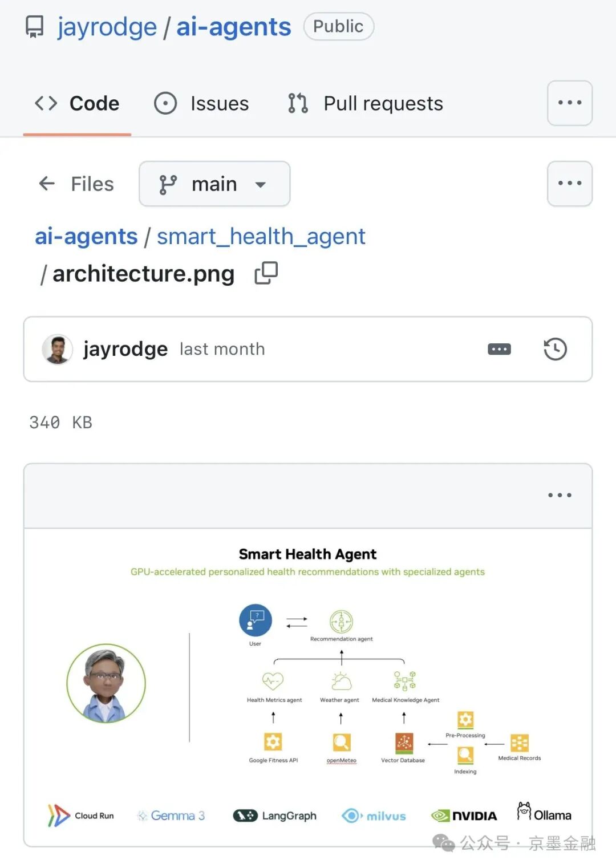Switch to the Pull requests tab
Screen dimensions: 616x868
pos(382,103)
